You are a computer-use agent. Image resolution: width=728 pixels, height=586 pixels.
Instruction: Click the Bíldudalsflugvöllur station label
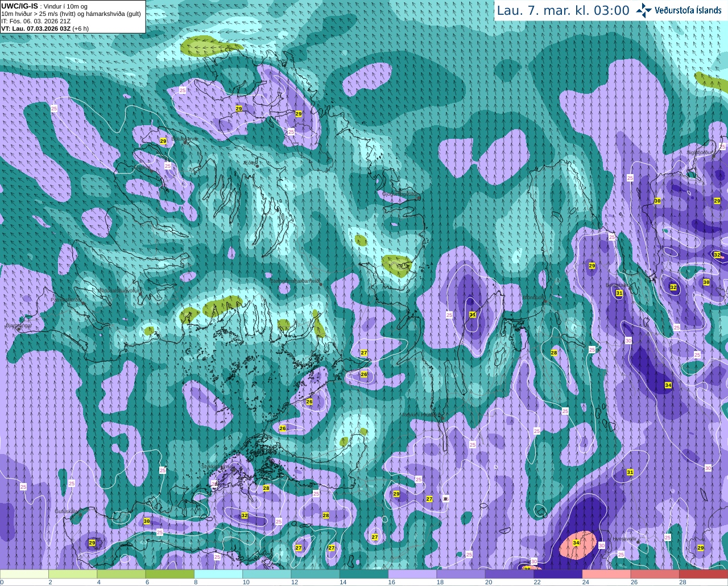118,290
